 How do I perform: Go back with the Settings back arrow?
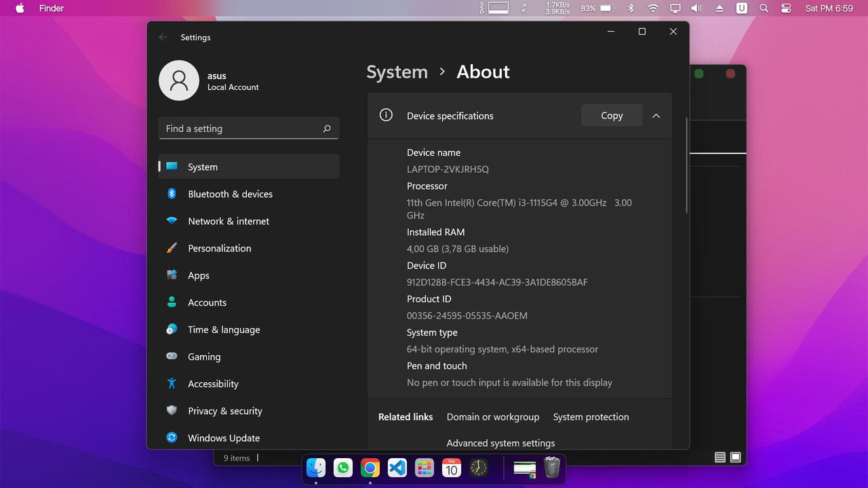coord(163,37)
